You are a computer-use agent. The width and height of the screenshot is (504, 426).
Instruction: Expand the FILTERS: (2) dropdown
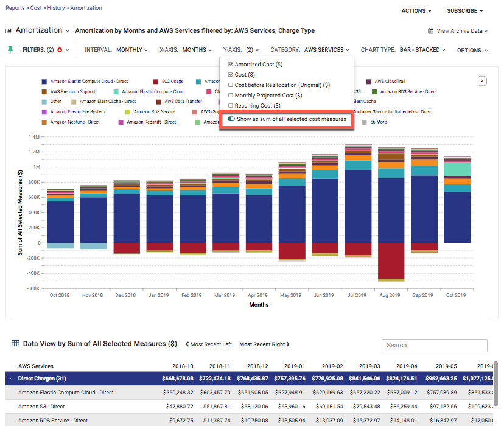click(x=46, y=50)
